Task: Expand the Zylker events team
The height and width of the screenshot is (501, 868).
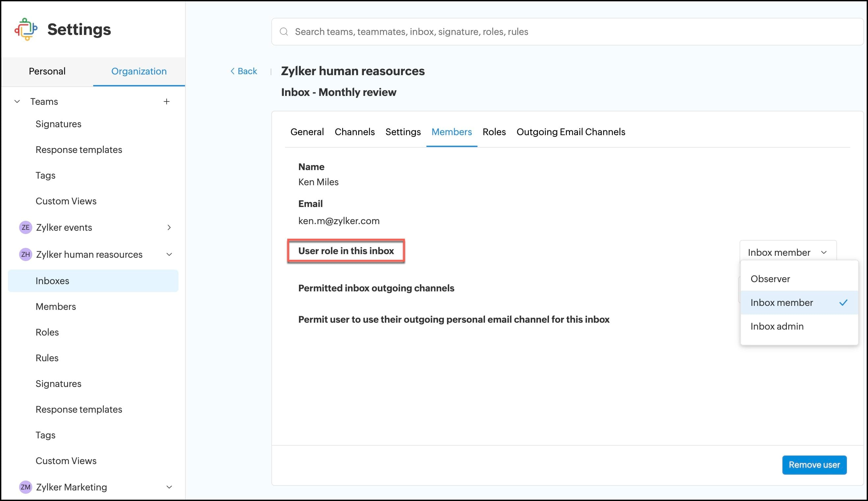Action: coord(169,227)
